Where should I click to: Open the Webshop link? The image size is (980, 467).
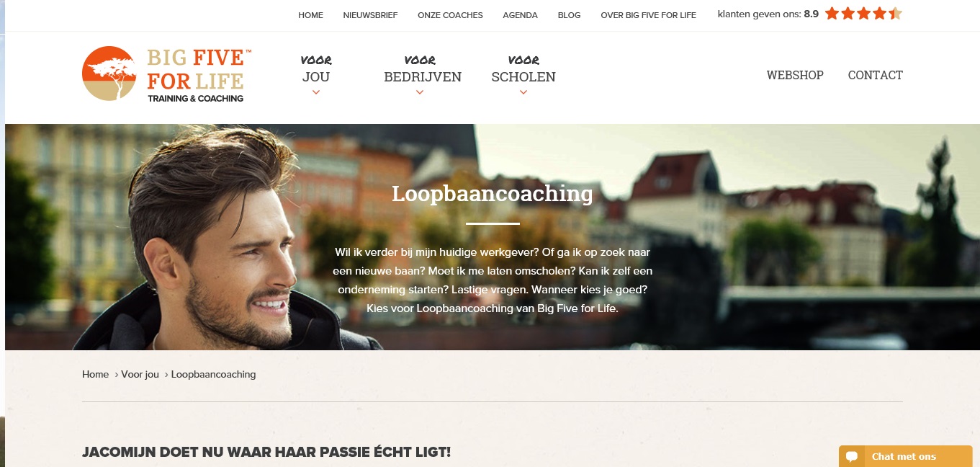[x=795, y=75]
